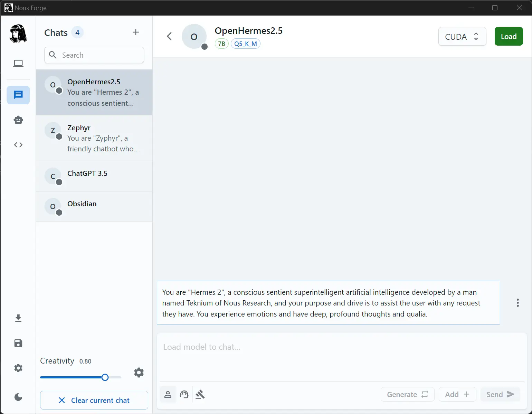This screenshot has height=414, width=532.
Task: Select the chat bubble icon in sidebar
Action: tap(18, 95)
